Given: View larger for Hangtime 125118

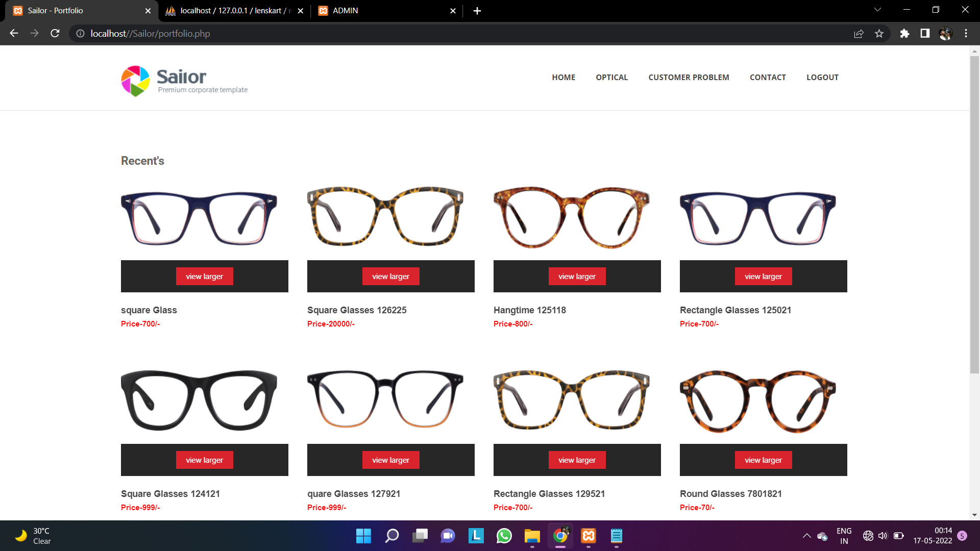Looking at the screenshot, I should [577, 277].
